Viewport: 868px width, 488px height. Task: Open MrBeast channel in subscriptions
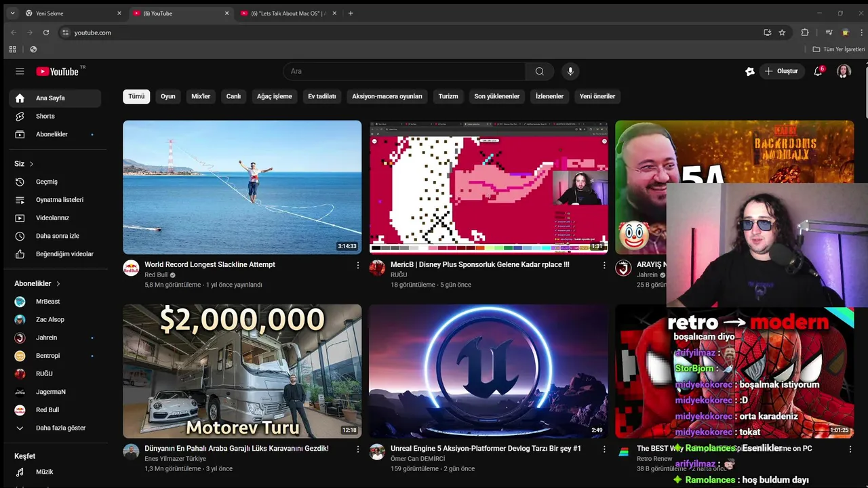coord(55,302)
